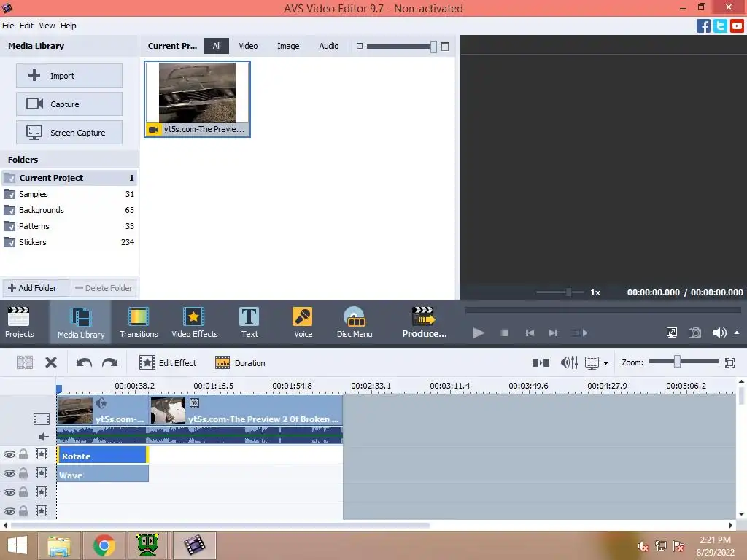Screen dimensions: 747x560
Task: Switch to the All filter tab
Action: pyautogui.click(x=217, y=46)
